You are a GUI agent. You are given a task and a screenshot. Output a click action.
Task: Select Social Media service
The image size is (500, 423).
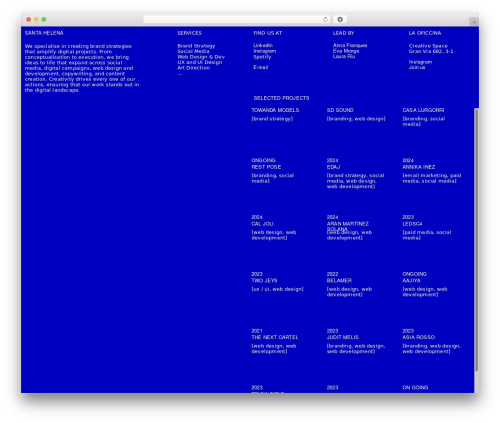pyautogui.click(x=193, y=51)
